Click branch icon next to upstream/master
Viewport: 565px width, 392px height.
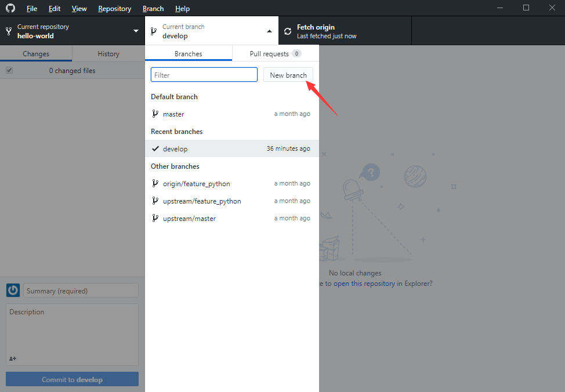click(155, 218)
